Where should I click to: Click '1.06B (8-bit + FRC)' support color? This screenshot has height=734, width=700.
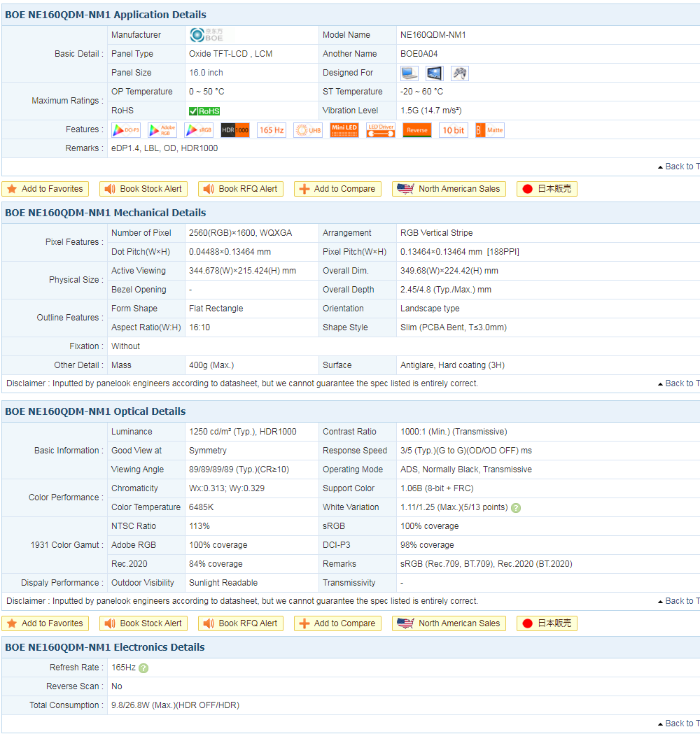point(437,488)
